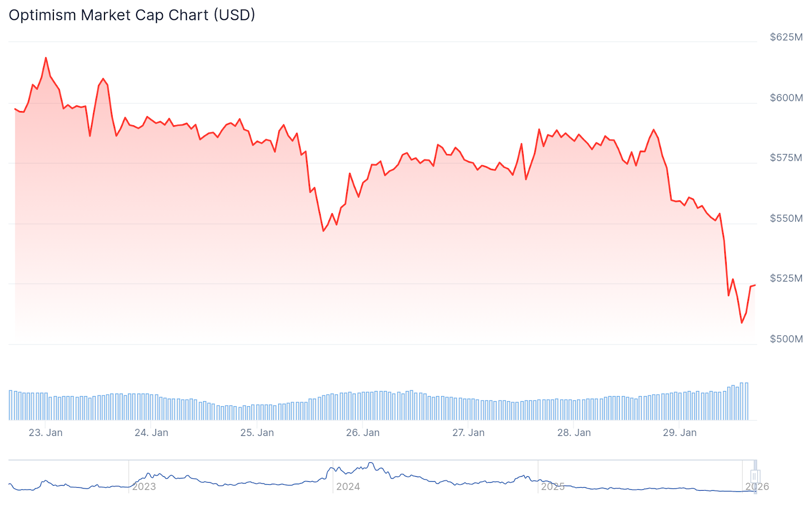812x506 pixels.
Task: Click the 24. Jan x-axis label
Action: pyautogui.click(x=151, y=433)
